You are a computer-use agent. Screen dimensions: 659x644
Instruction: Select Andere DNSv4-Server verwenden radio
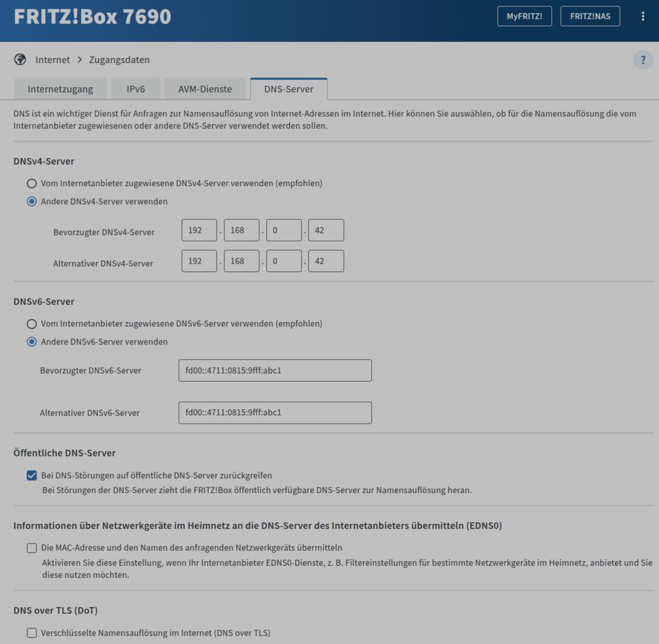point(32,202)
